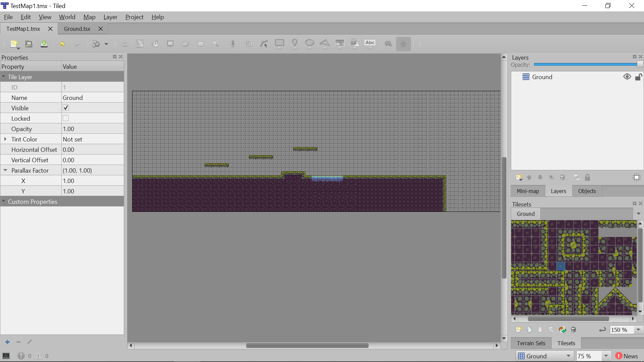Screen dimensions: 644x362
Task: Click the News button
Action: (627, 356)
